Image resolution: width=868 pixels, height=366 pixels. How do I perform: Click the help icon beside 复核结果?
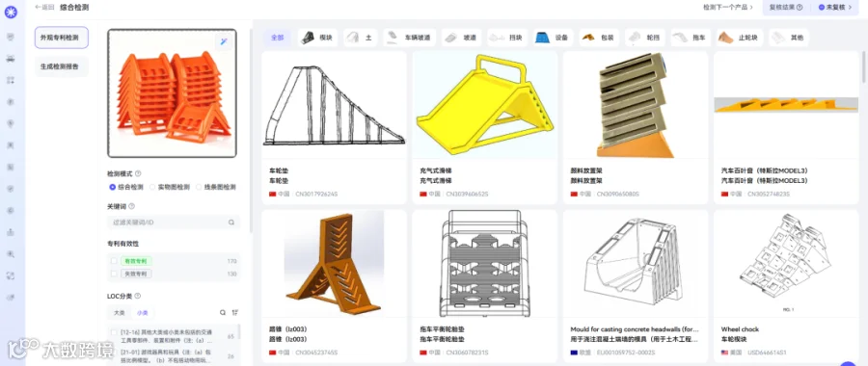coord(800,8)
